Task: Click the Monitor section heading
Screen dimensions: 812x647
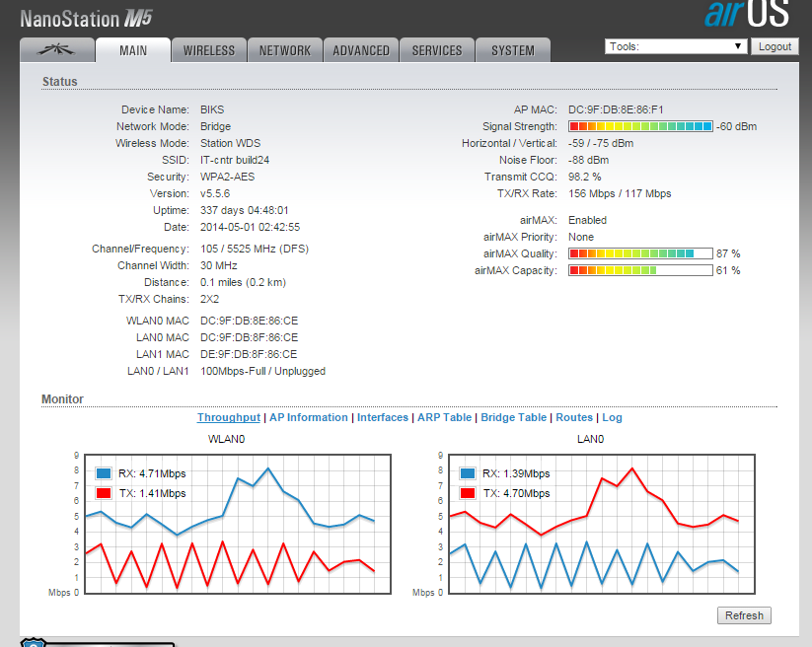Action: pyautogui.click(x=62, y=399)
